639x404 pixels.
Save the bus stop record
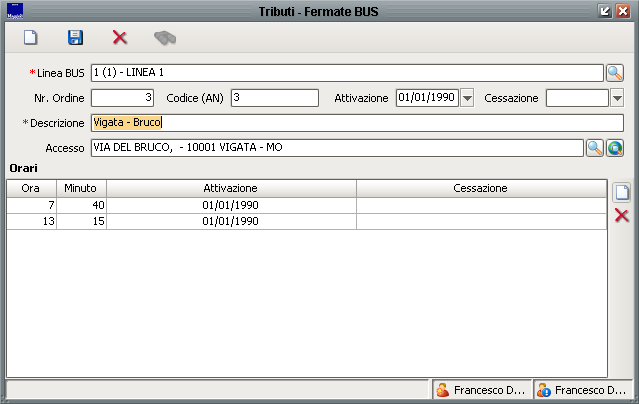coord(75,38)
